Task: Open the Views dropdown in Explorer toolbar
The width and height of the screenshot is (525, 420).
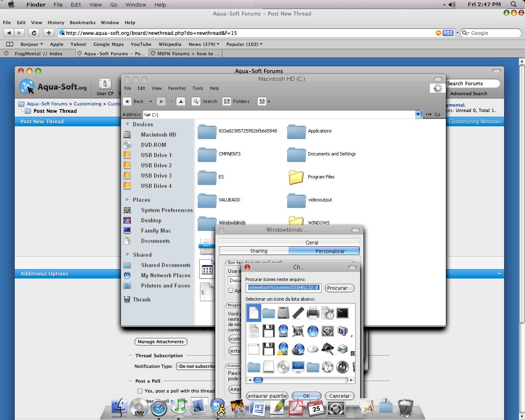Action: (x=269, y=101)
